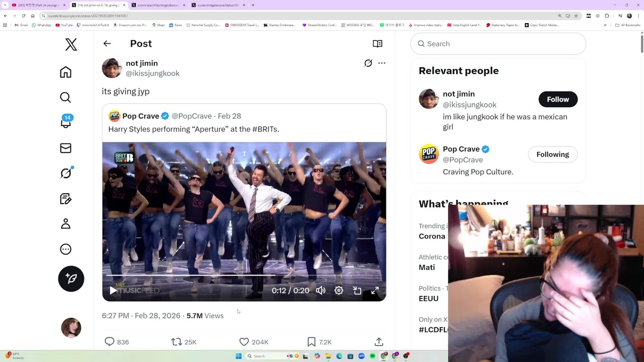Click the compose Post button
Image resolution: width=644 pixels, height=362 pixels.
click(71, 279)
